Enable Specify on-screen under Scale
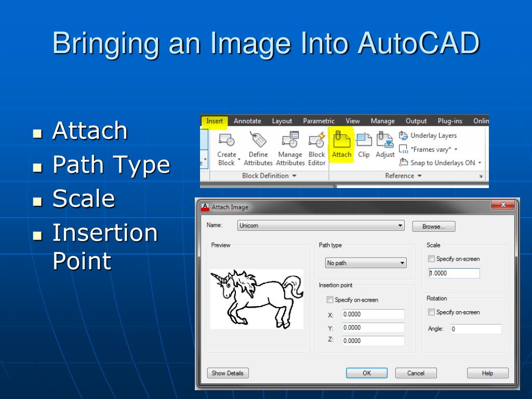Screen dimensions: 532x399 tap(431, 259)
